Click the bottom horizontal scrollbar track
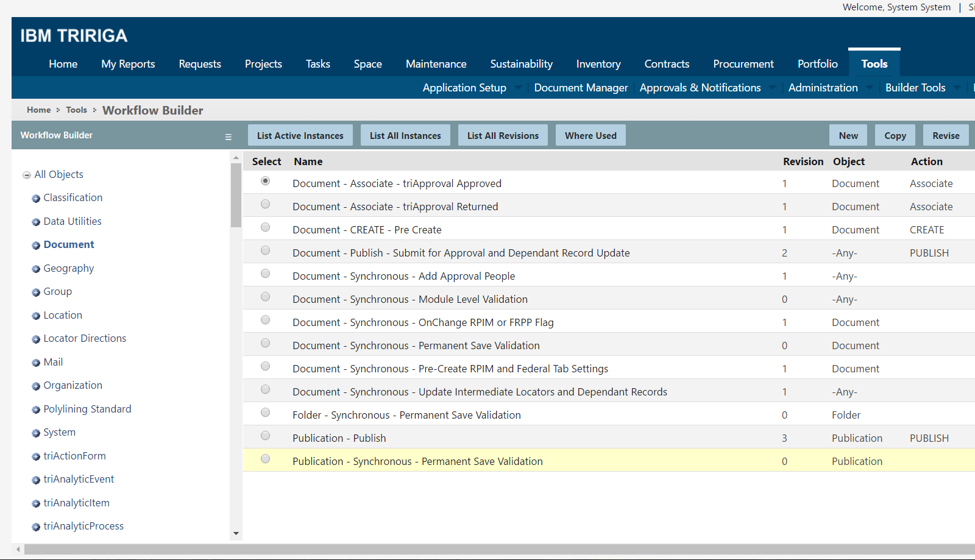This screenshot has width=975, height=560. click(500, 549)
